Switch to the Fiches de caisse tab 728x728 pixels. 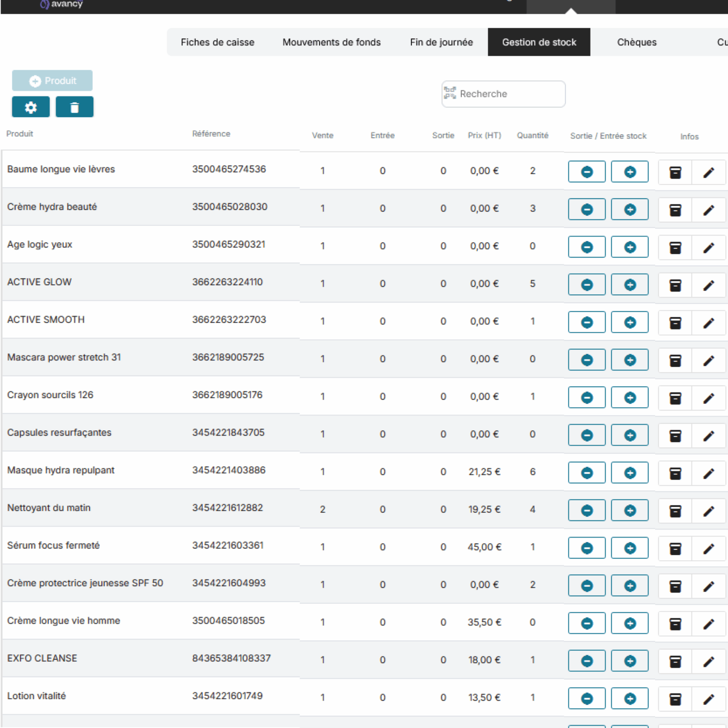coord(218,42)
